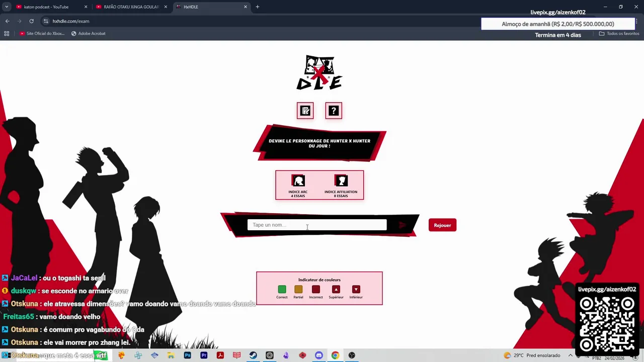Switch to the RAFÃO OTAKU XINGA GOULAR tab
This screenshot has height=362, width=644.
(131, 7)
